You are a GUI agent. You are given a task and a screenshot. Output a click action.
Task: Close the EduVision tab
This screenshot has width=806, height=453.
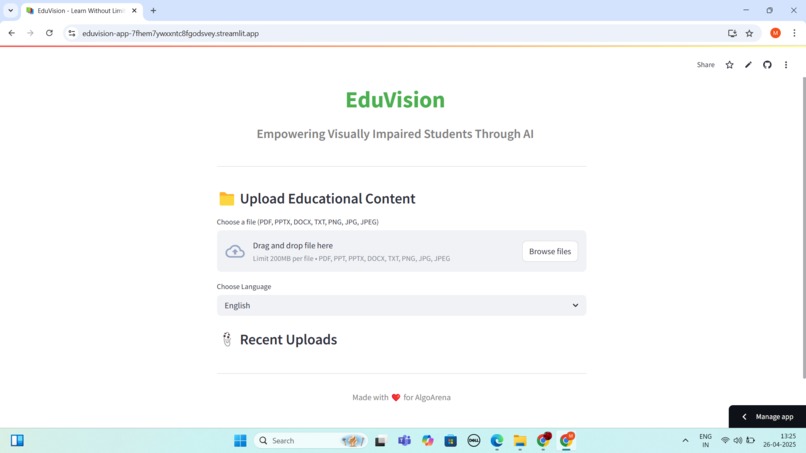pyautogui.click(x=134, y=11)
